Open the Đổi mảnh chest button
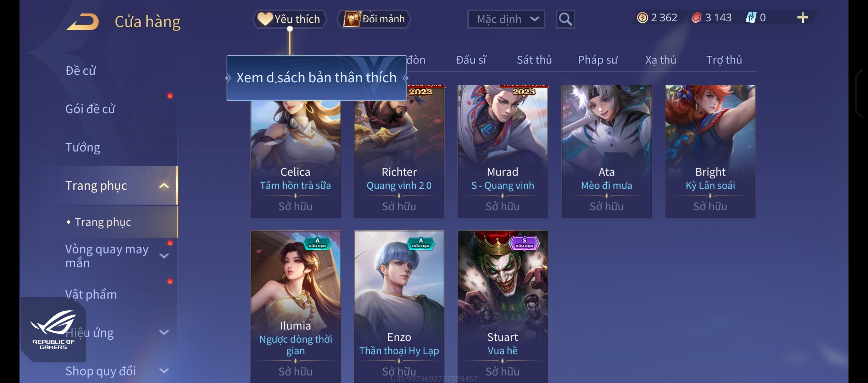This screenshot has width=868, height=383. coord(374,19)
